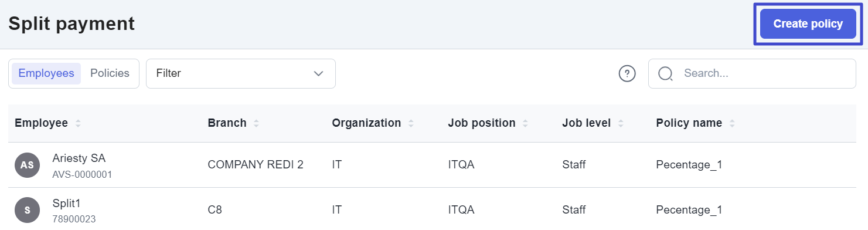Click Split1's S avatar icon
The width and height of the screenshot is (868, 230).
coord(27,210)
